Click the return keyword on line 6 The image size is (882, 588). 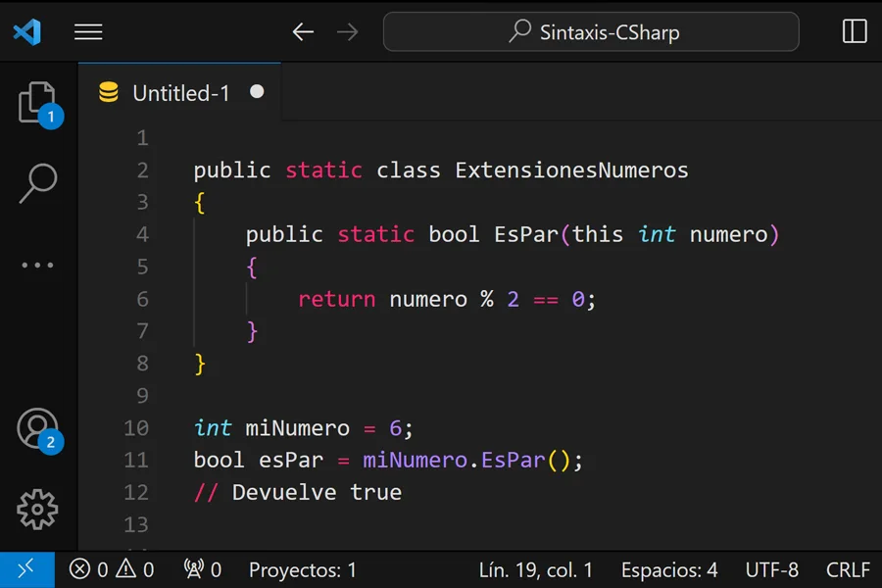pos(336,299)
